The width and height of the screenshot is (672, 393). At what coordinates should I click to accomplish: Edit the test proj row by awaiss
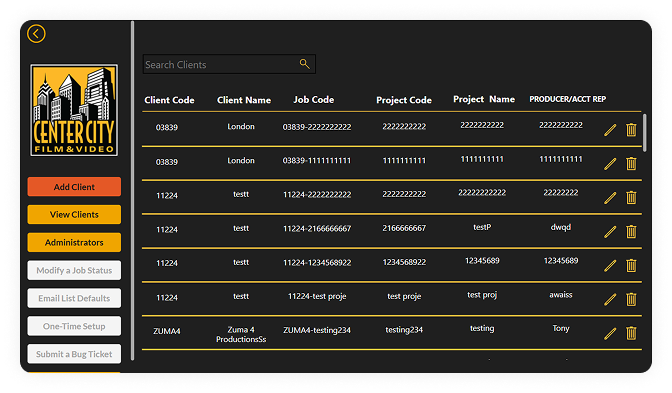tap(610, 300)
